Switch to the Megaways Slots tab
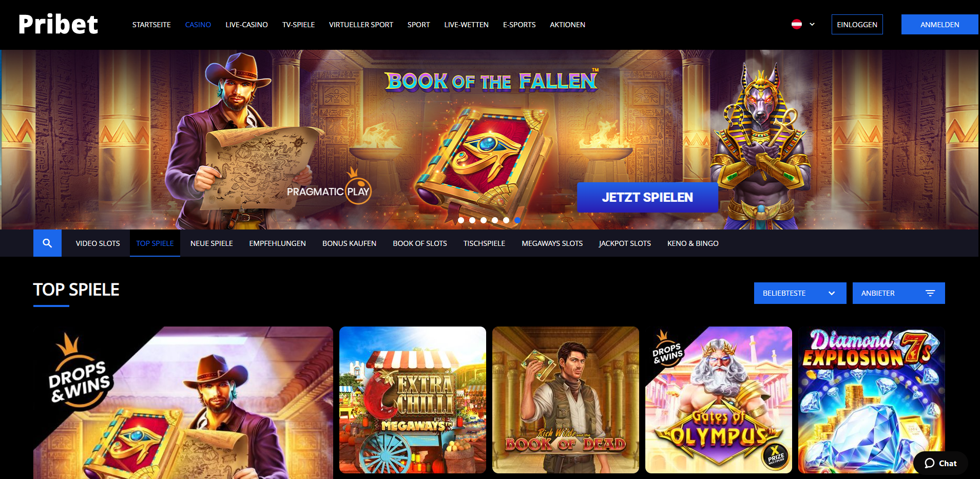Screen dimensions: 980x479 click(x=552, y=243)
